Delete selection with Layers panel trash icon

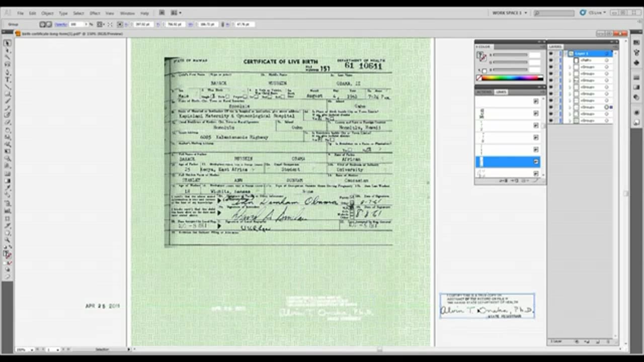coord(607,342)
